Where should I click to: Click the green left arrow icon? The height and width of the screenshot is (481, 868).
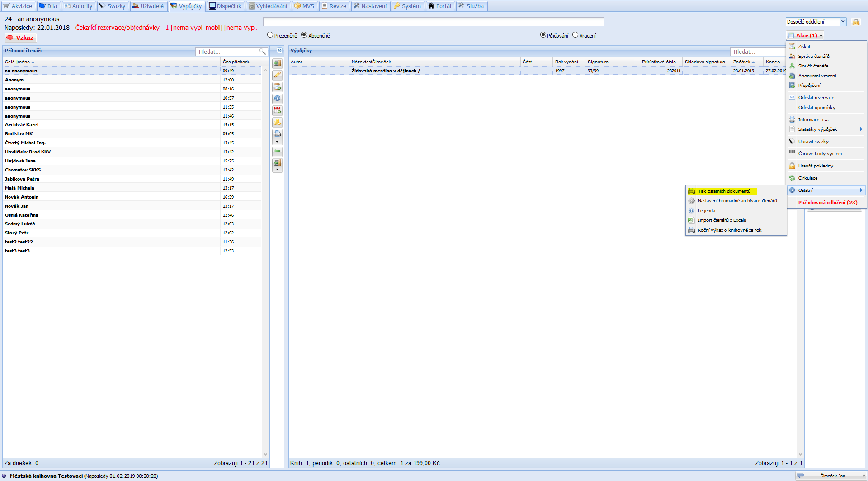coord(277,151)
